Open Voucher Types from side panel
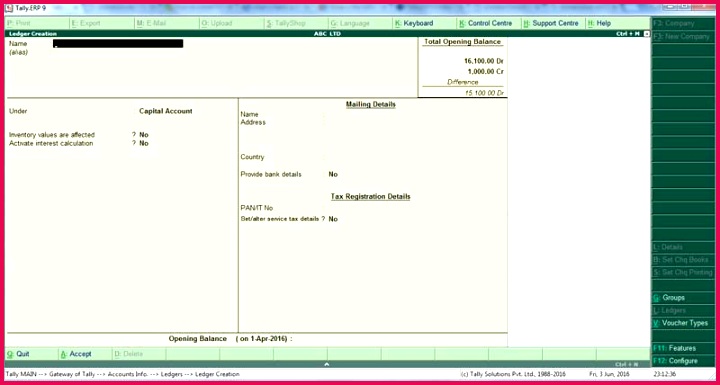This screenshot has height=385, width=720. (683, 323)
